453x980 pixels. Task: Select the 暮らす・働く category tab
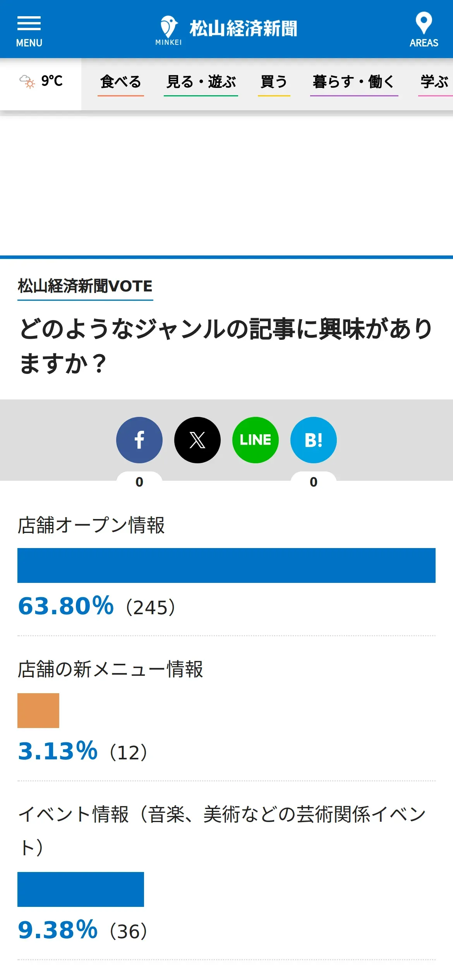point(354,83)
